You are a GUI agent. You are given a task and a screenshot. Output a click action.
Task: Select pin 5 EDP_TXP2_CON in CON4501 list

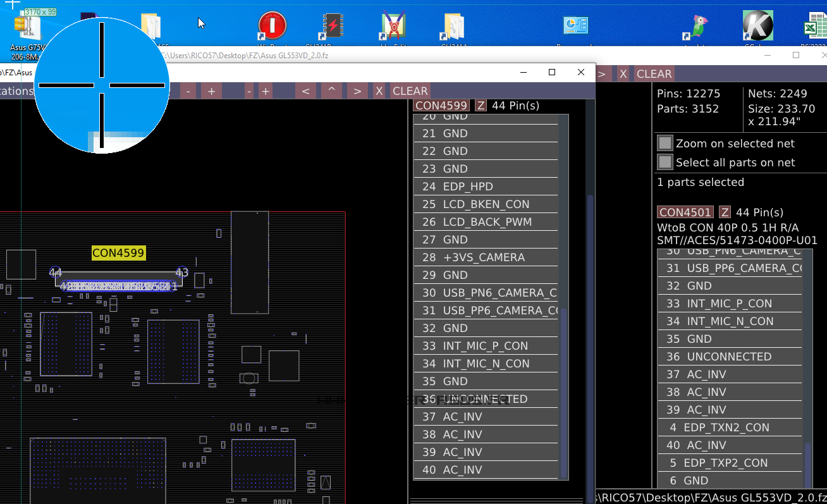730,463
